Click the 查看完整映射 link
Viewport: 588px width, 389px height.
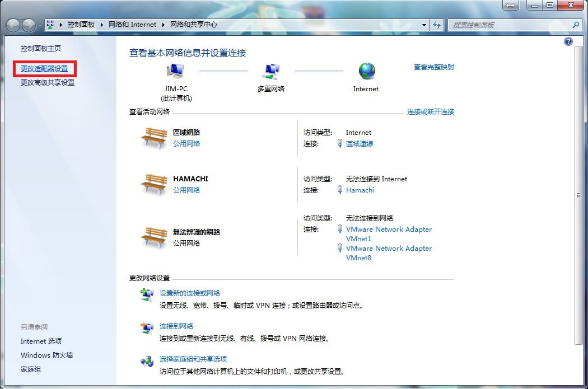coord(434,67)
